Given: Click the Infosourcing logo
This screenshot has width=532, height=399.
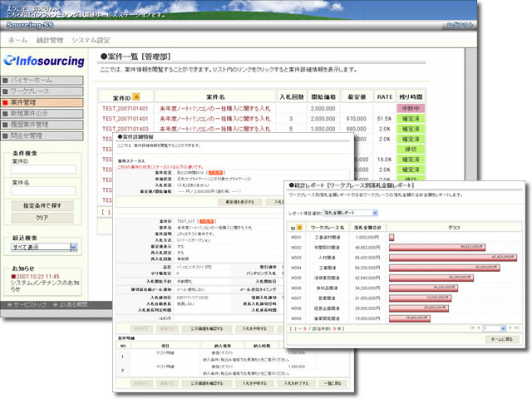Looking at the screenshot, I should [x=43, y=61].
